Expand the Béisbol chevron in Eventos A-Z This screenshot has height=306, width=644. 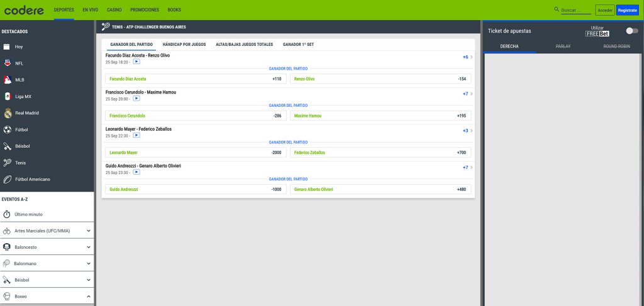89,280
